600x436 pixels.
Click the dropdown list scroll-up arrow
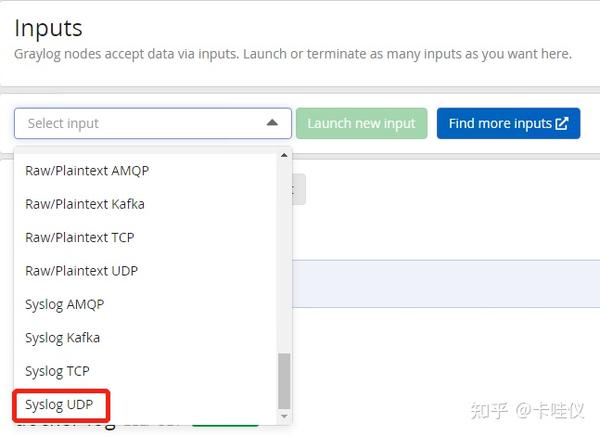(x=284, y=155)
